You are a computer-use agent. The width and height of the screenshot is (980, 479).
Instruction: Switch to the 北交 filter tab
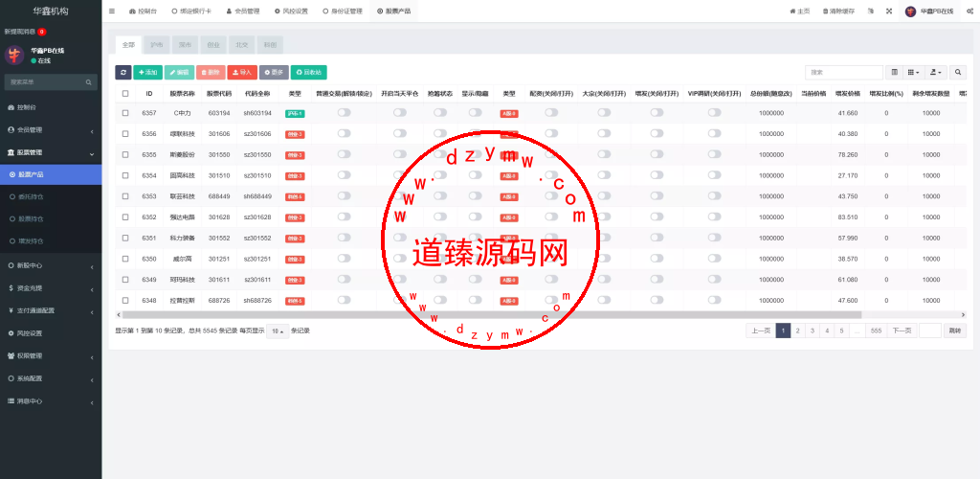[x=241, y=45]
